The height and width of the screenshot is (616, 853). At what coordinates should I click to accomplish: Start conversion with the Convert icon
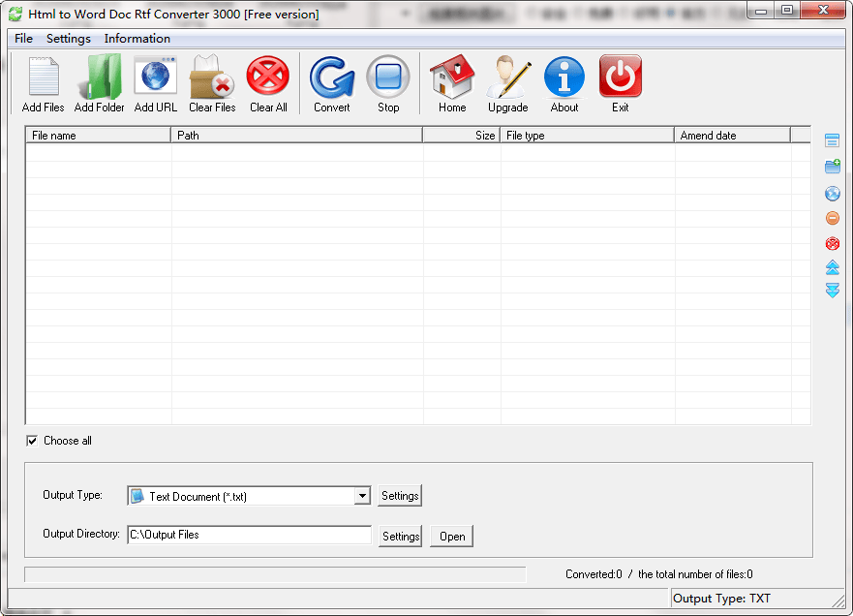[x=331, y=81]
